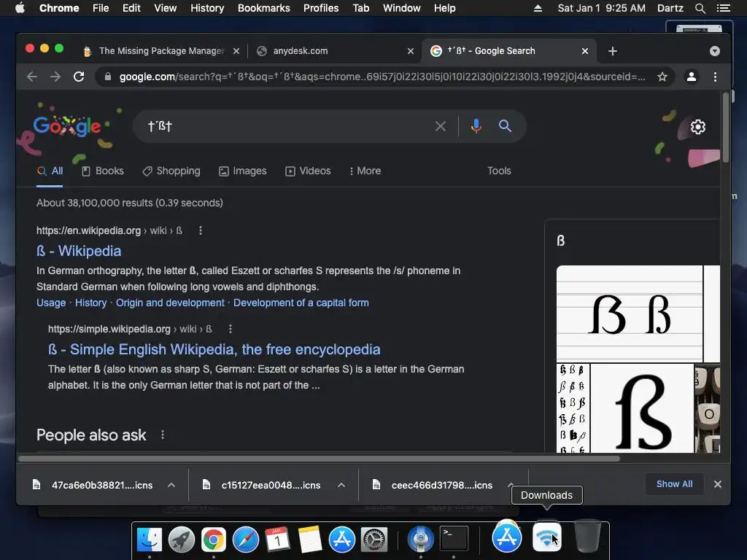Viewport: 747px width, 560px height.
Task: Expand the More search filters menu
Action: pyautogui.click(x=365, y=171)
